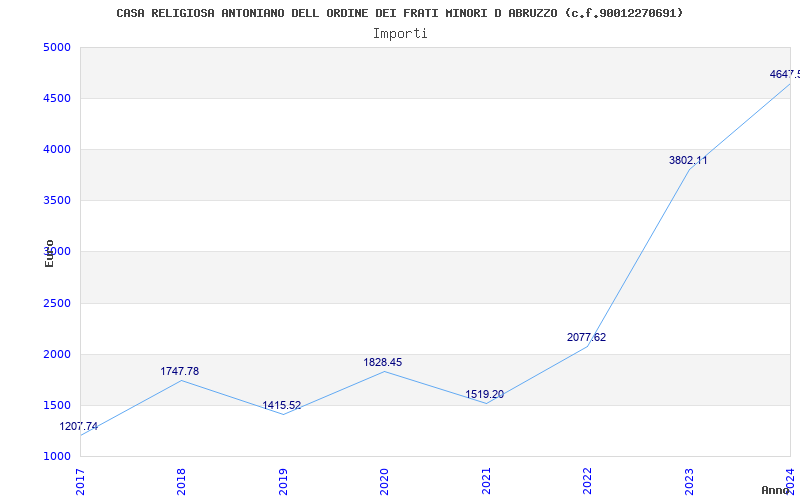The height and width of the screenshot is (500, 800).
Task: Select the 1828.45 peak label
Action: coord(384,362)
